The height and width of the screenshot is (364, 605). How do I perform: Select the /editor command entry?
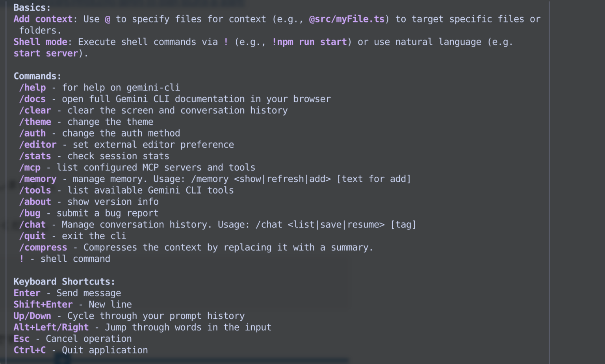pyautogui.click(x=38, y=144)
